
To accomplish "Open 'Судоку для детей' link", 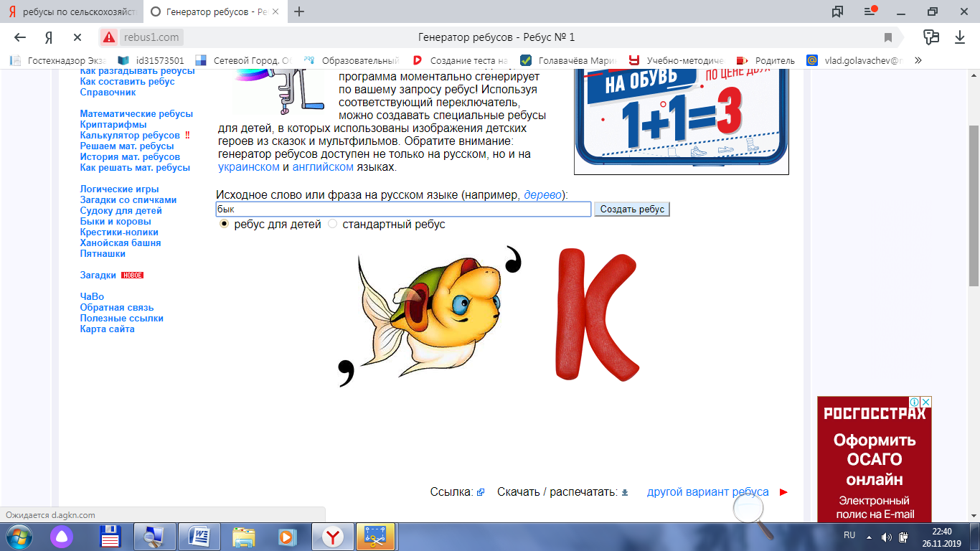I will click(121, 211).
